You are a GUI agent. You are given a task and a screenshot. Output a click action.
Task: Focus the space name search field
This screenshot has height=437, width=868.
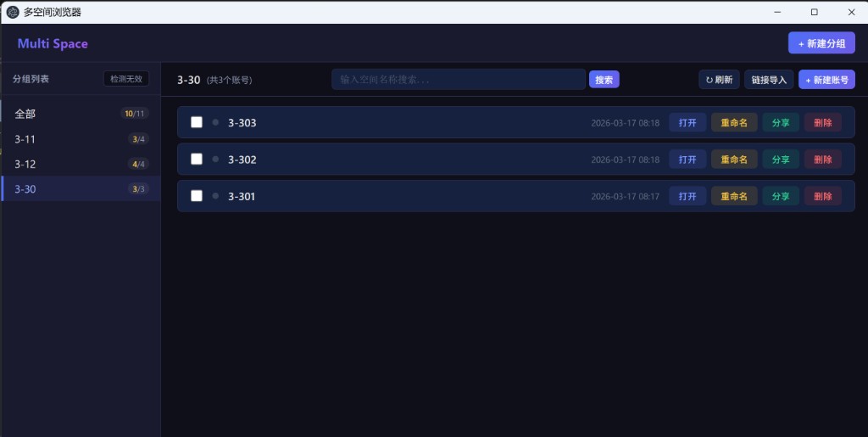[x=459, y=79]
